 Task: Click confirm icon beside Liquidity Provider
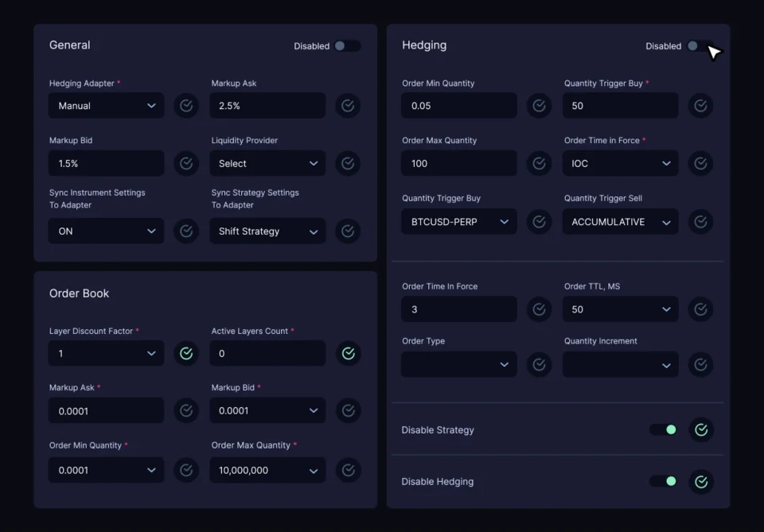point(348,164)
